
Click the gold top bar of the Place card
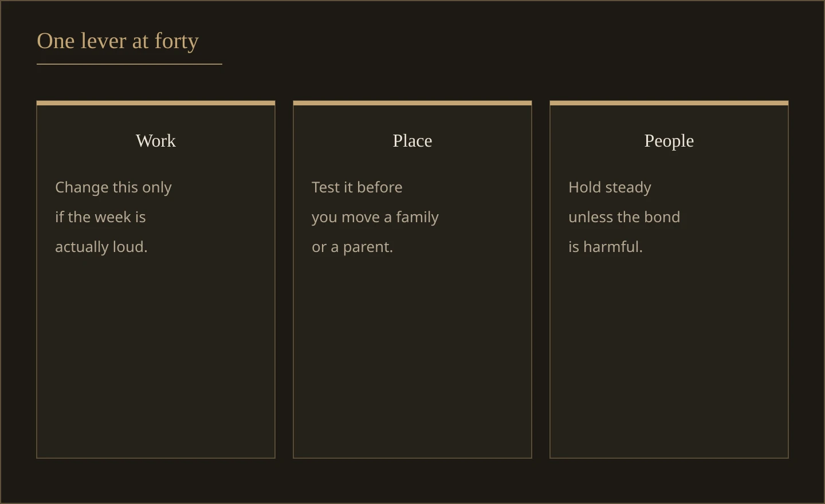tap(412, 103)
